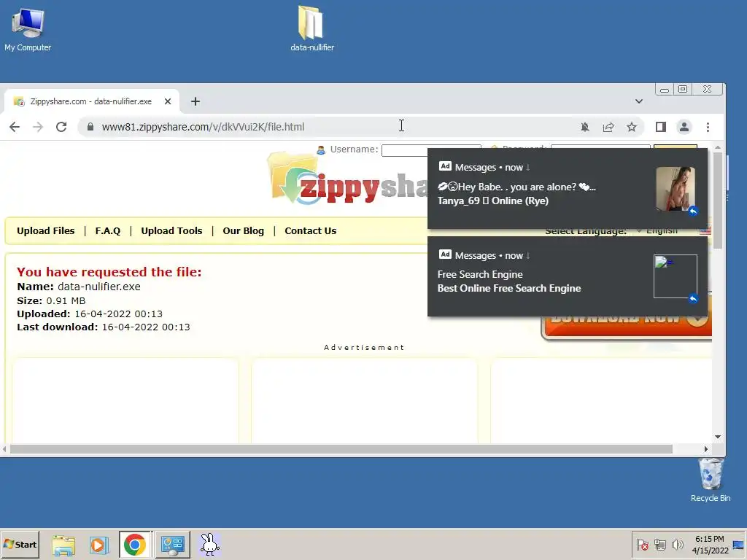
Task: Open the clock showing 6:15 PM
Action: (x=710, y=545)
